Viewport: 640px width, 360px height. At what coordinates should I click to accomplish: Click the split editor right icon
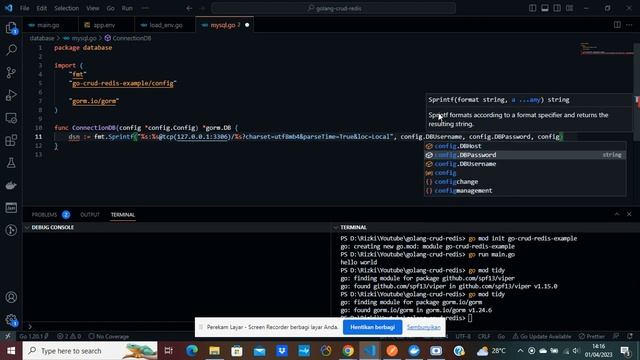617,25
